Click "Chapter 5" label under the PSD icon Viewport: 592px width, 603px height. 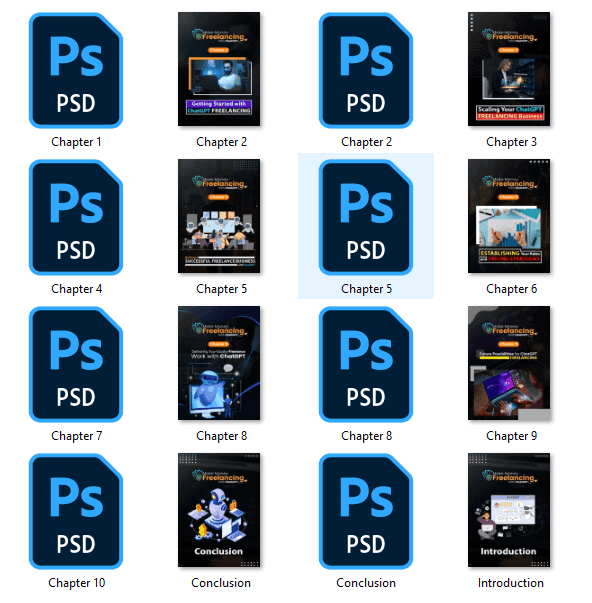click(366, 289)
